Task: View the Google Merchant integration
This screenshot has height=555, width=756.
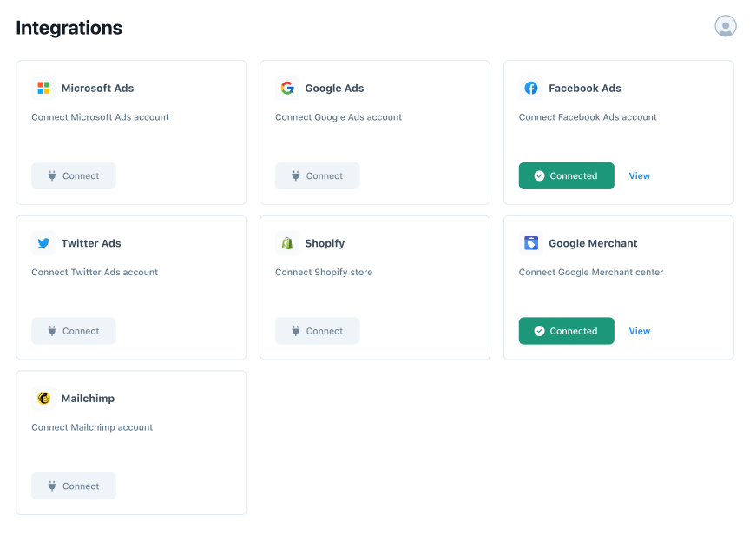Action: pyautogui.click(x=640, y=331)
